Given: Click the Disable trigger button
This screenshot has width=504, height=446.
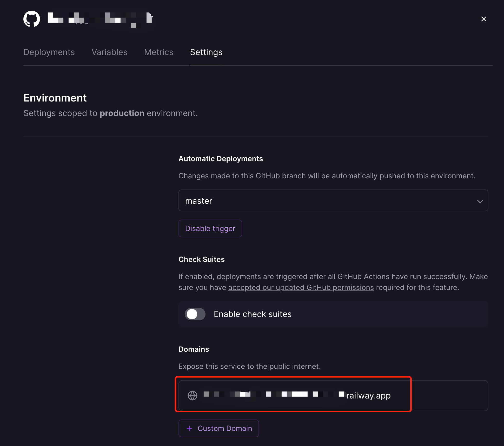Looking at the screenshot, I should pyautogui.click(x=210, y=228).
